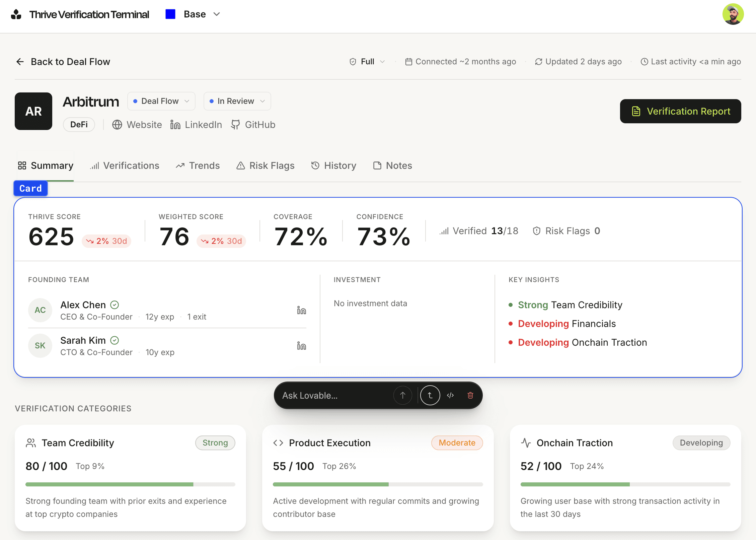
Task: Open the GitHub link text
Action: pos(260,125)
